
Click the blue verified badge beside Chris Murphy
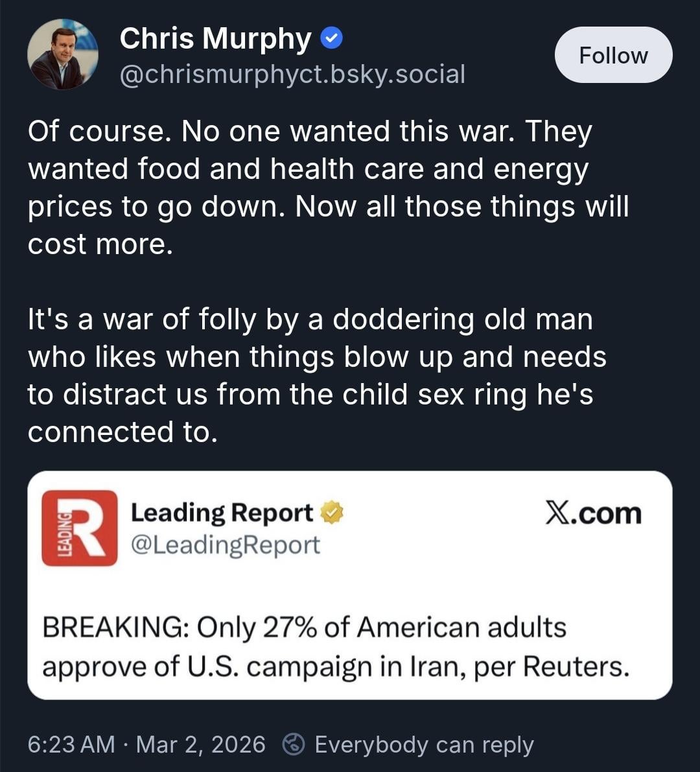(332, 40)
